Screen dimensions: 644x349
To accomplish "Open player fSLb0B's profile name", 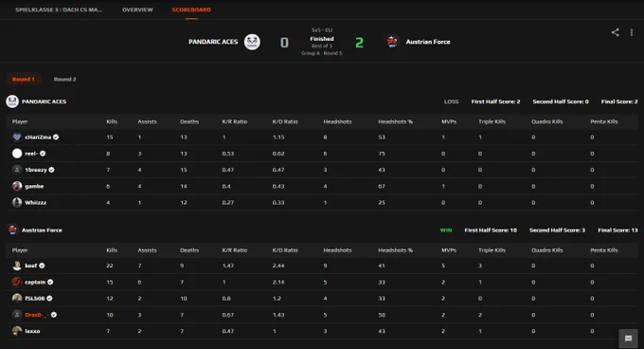I will (x=34, y=298).
